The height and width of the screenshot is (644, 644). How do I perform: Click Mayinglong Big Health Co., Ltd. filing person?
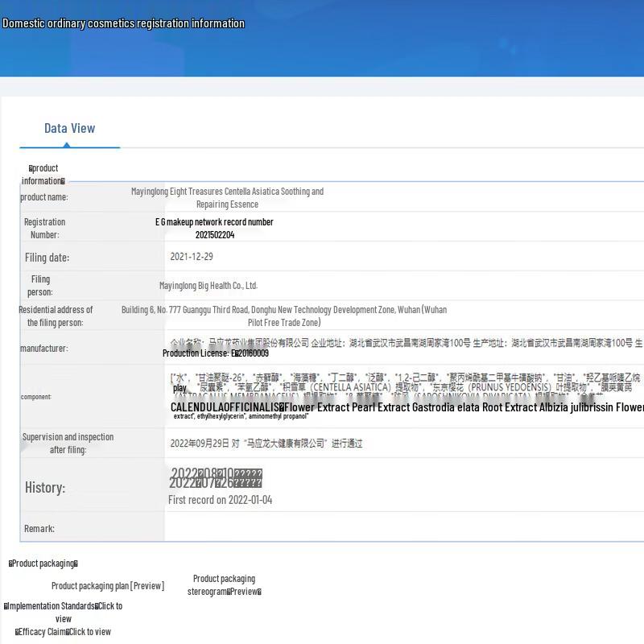[x=208, y=286]
